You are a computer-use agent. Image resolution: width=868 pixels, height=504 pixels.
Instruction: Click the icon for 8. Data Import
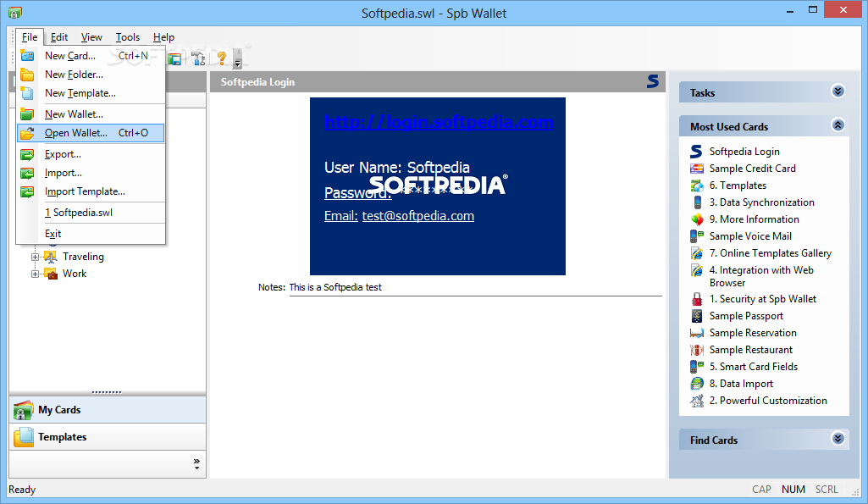pos(696,383)
